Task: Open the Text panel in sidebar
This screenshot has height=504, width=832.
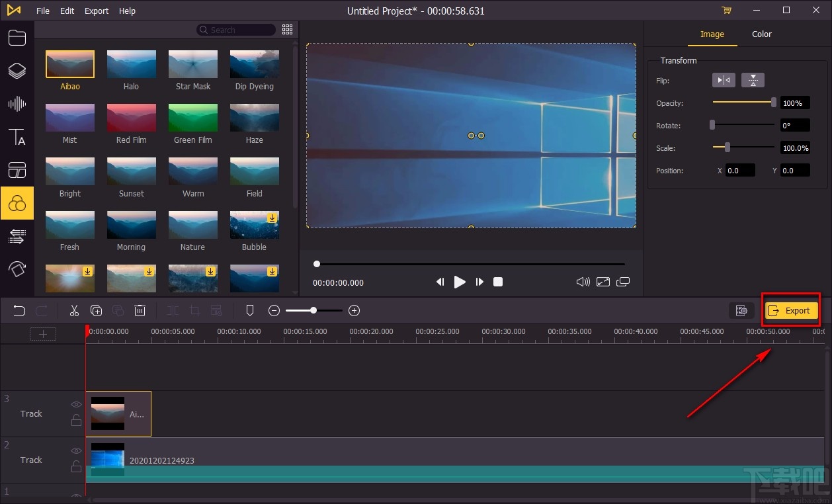Action: pyautogui.click(x=17, y=137)
